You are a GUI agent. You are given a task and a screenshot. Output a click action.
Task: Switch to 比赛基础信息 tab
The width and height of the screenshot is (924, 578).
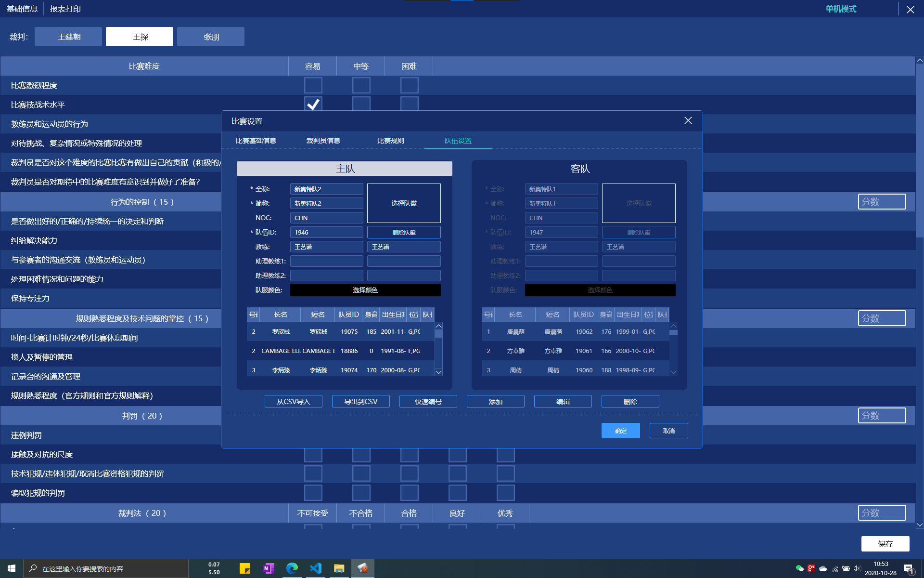click(256, 141)
